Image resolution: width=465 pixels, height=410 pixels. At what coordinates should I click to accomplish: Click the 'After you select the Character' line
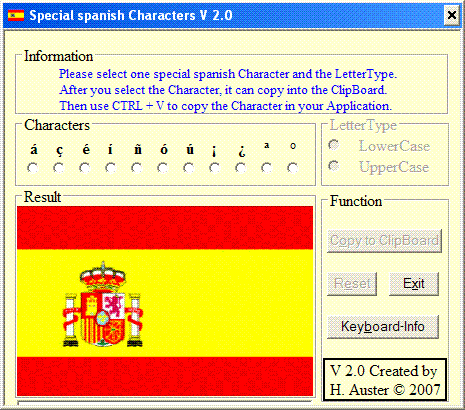tap(223, 90)
